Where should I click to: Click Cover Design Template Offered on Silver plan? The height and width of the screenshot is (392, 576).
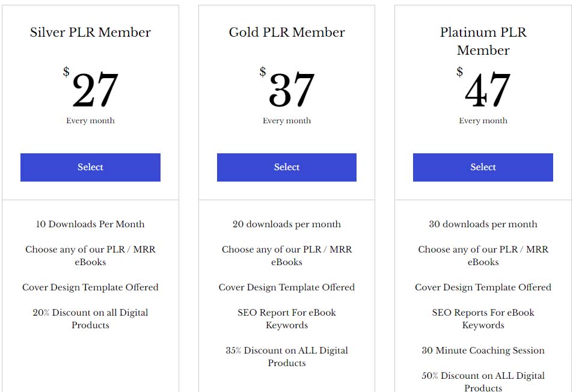(x=90, y=287)
